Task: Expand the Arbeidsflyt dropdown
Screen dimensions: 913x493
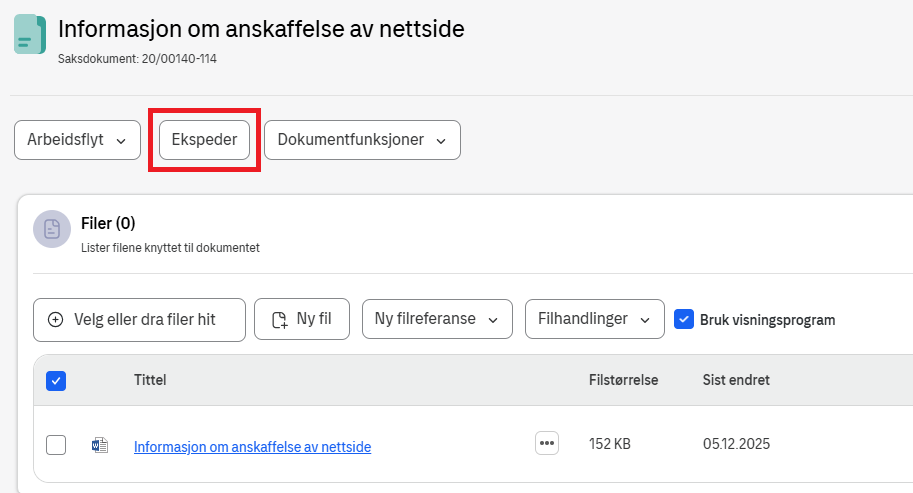Action: coord(77,140)
